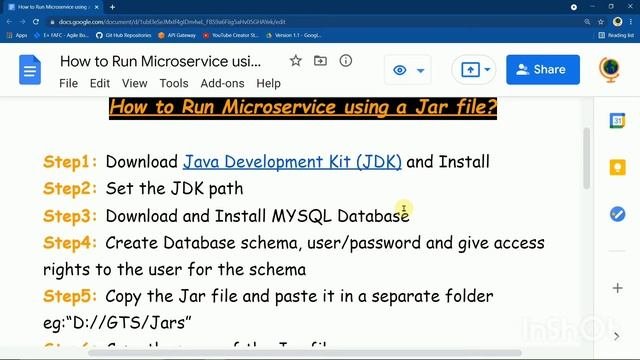
Task: Click the 'Step5:' label
Action: click(x=70, y=296)
